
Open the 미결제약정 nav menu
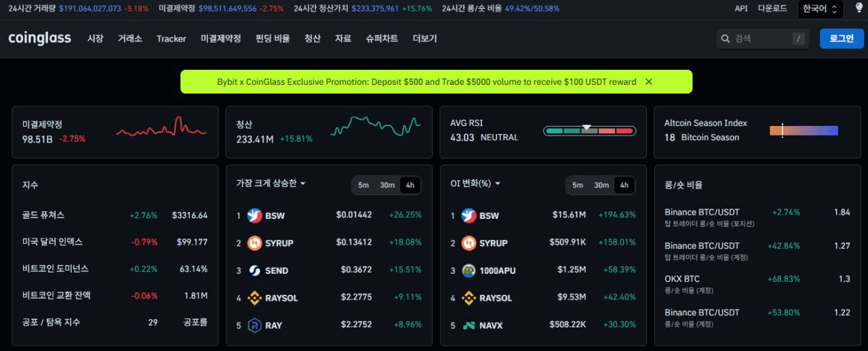[220, 39]
